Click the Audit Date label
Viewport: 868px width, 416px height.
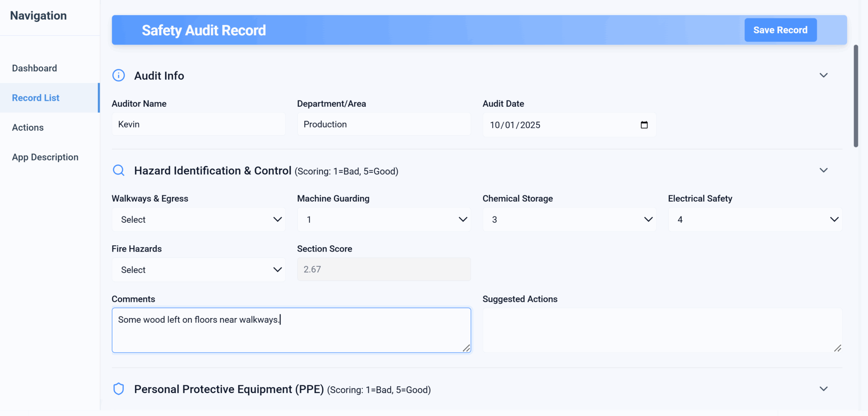click(503, 103)
